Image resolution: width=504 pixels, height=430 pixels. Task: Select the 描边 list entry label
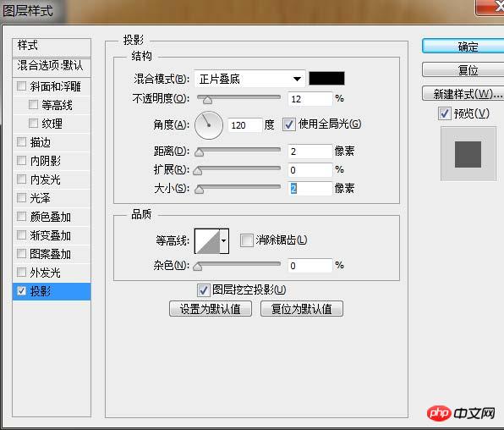41,142
